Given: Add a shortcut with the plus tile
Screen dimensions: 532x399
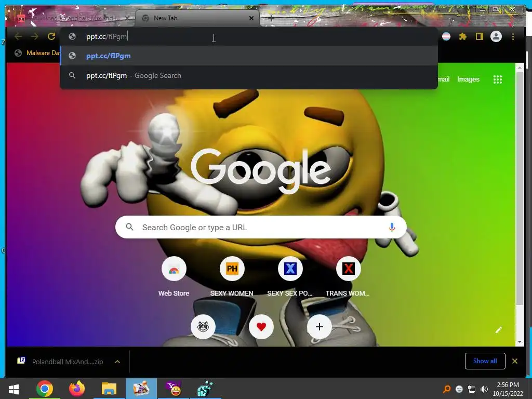Looking at the screenshot, I should pos(320,327).
